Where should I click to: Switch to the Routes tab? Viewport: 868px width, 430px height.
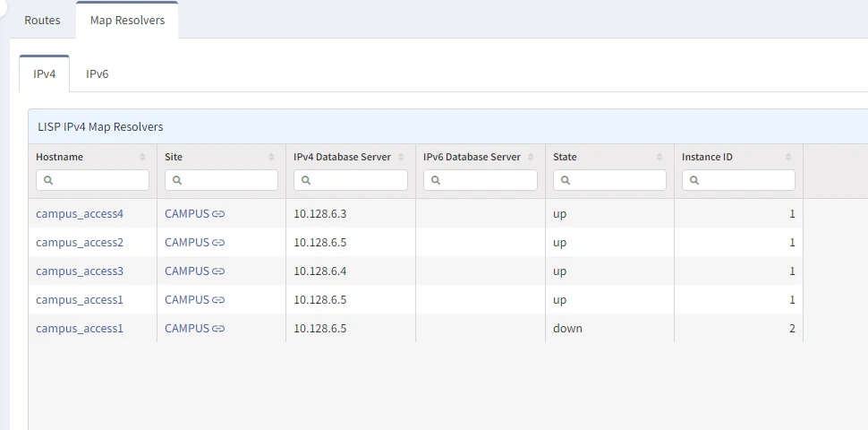tap(42, 20)
